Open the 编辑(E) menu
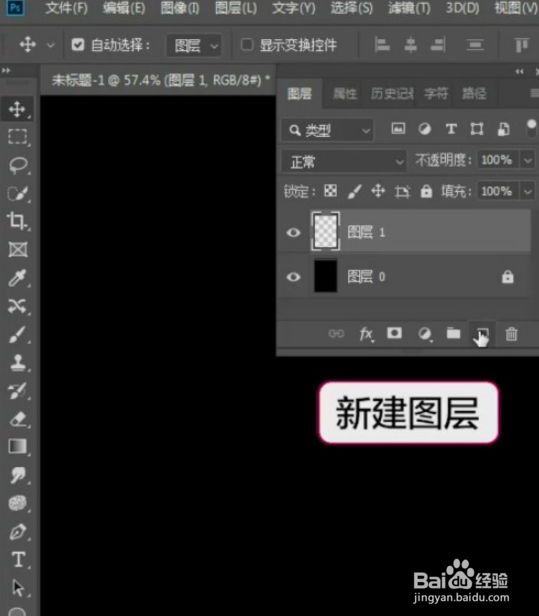The width and height of the screenshot is (539, 616). pos(124,8)
